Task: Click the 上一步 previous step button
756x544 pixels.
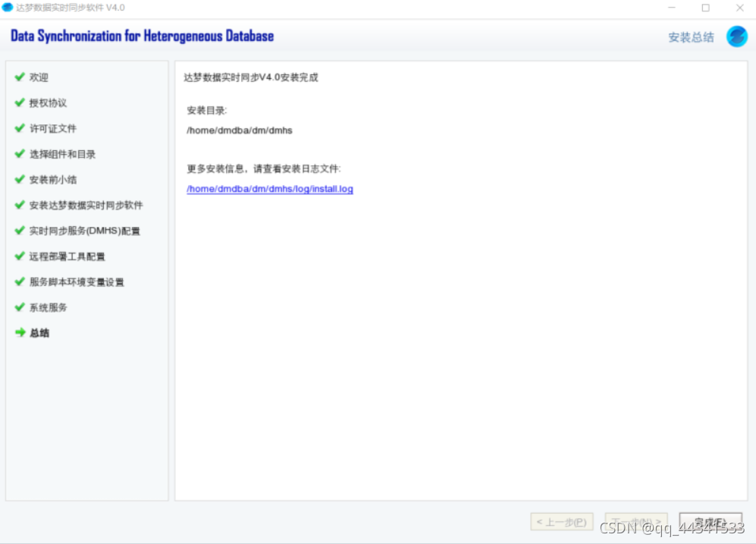Action: 562,522
